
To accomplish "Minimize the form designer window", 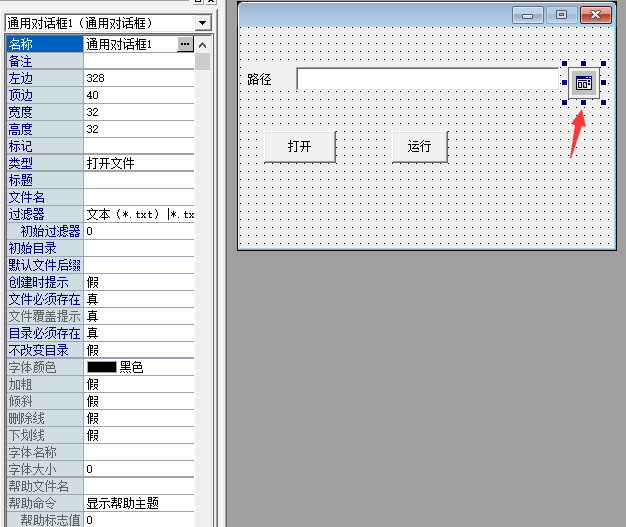I will (x=527, y=15).
